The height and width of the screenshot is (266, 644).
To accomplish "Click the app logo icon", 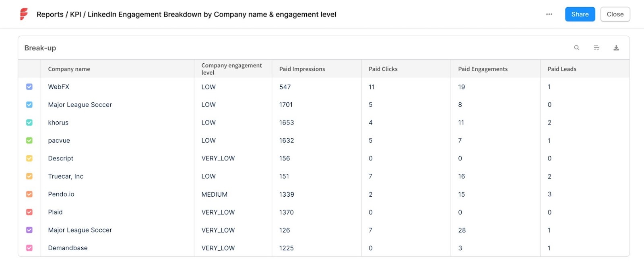I will pos(24,14).
